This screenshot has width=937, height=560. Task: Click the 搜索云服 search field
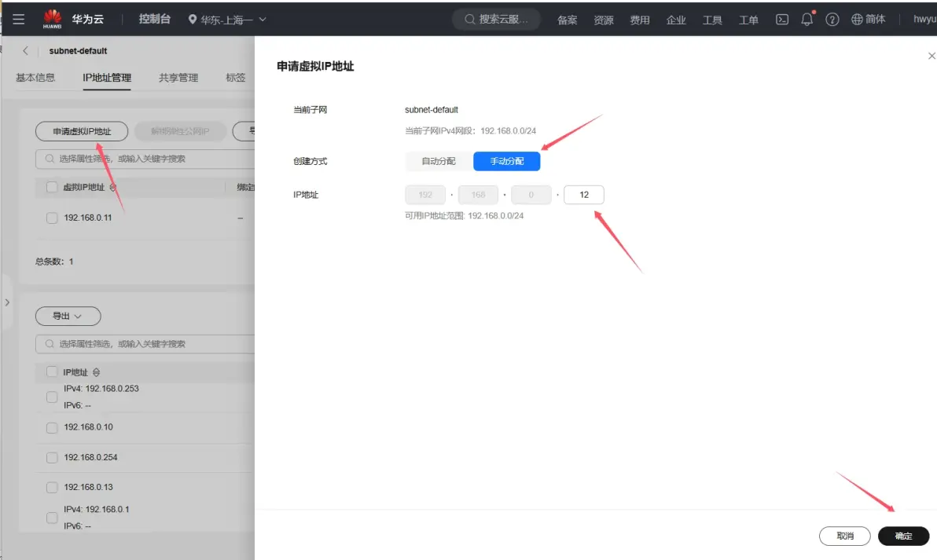[496, 19]
